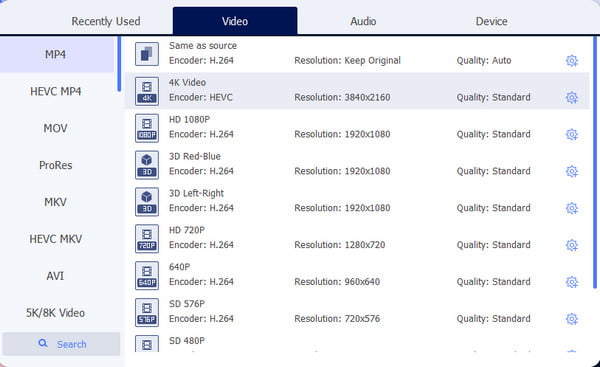
Task: Choose the 3D Red-Blue preset title
Action: 194,156
